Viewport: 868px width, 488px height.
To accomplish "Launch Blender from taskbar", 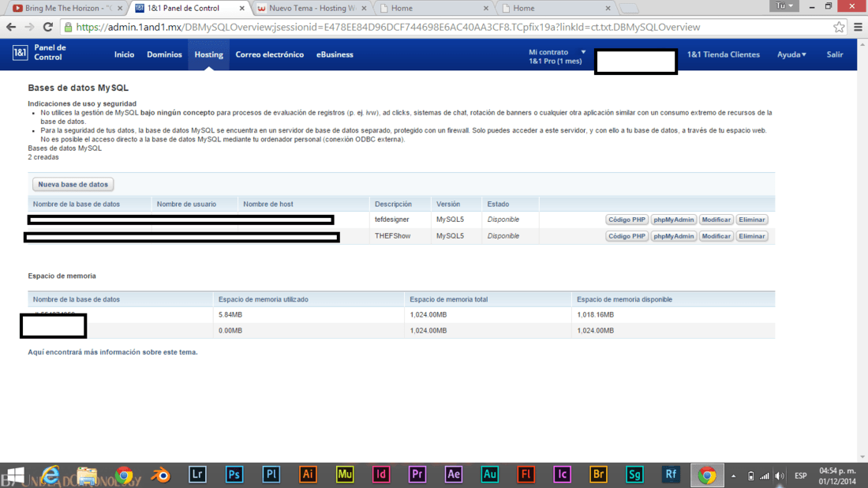I will click(x=160, y=475).
